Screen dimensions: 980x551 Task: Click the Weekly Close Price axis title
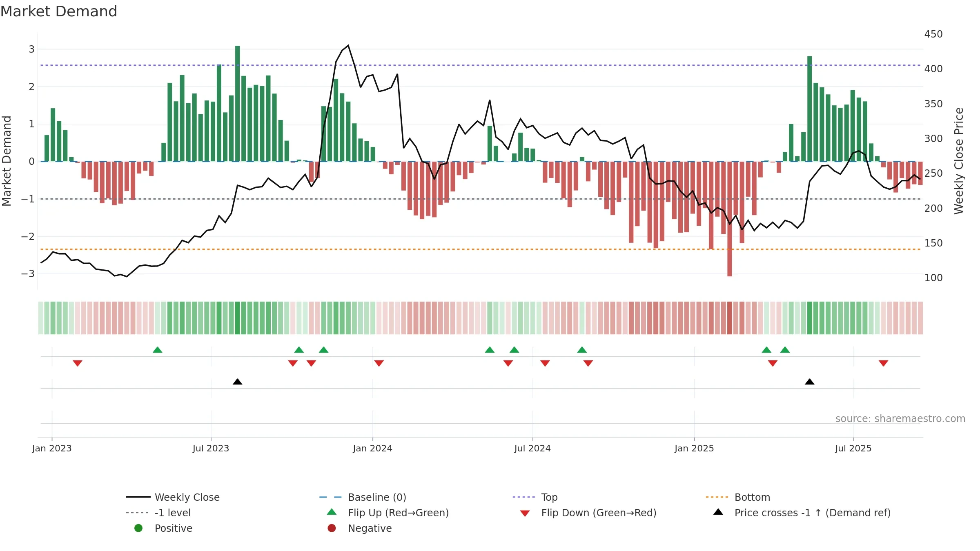tap(959, 161)
